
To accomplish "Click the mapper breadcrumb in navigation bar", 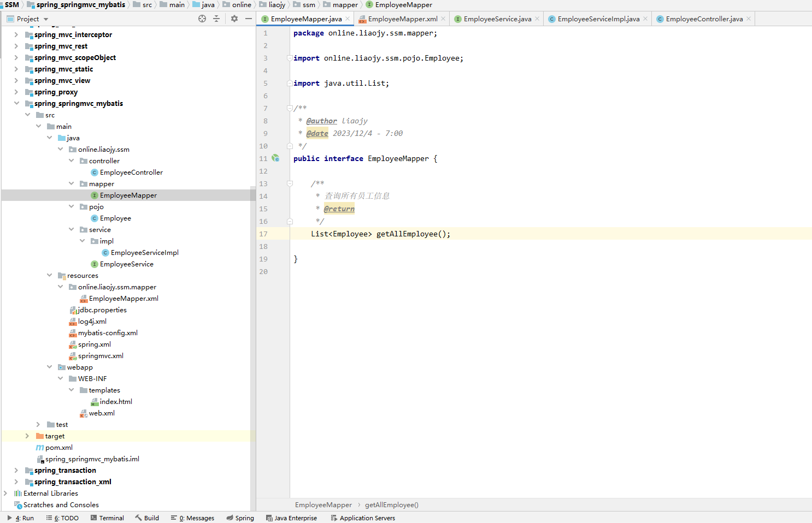I will click(345, 4).
